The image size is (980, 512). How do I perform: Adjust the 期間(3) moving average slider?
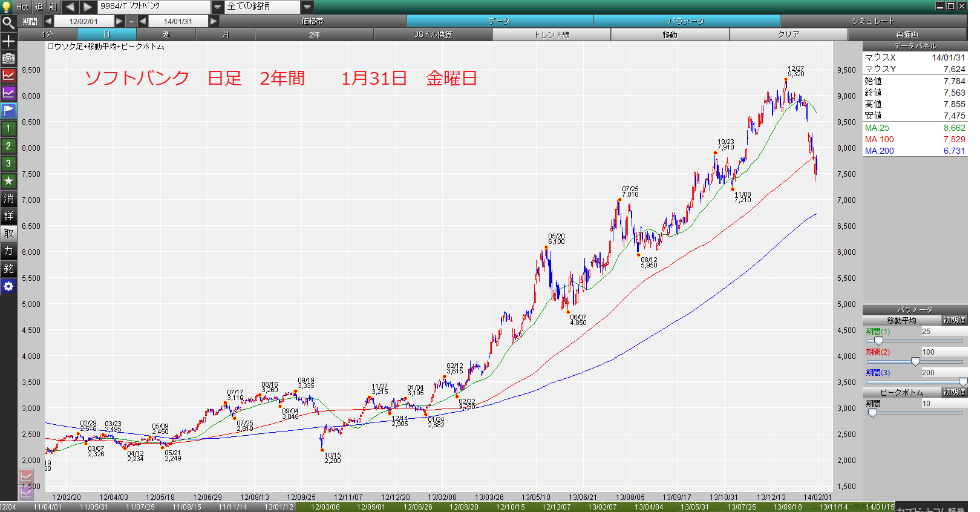tap(963, 382)
